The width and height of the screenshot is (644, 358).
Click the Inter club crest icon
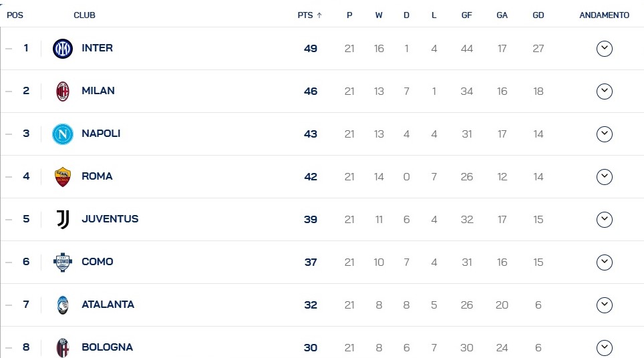pyautogui.click(x=62, y=48)
